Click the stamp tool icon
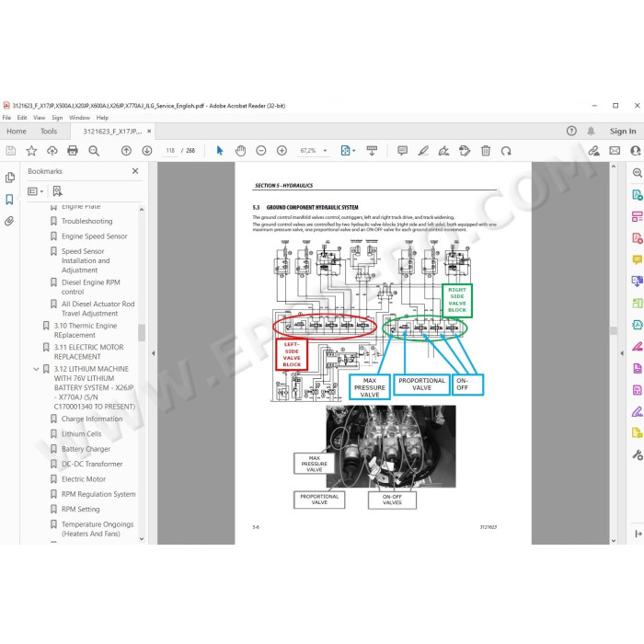The height and width of the screenshot is (644, 644). click(x=465, y=151)
